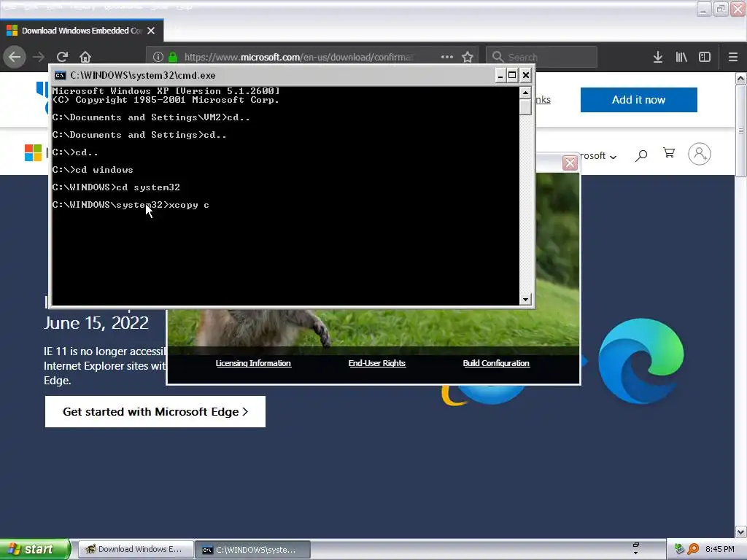This screenshot has height=560, width=747.
Task: Click the orange magnifier tray icon
Action: [x=693, y=549]
